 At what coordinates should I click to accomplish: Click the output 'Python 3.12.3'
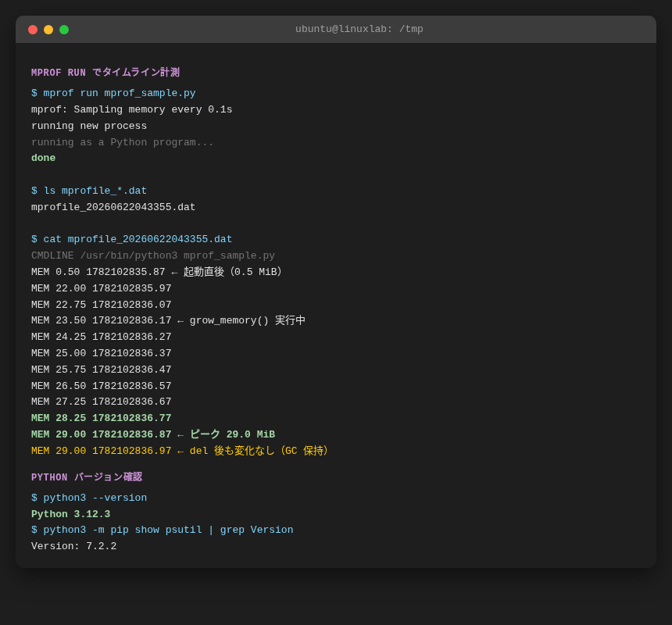pos(70,514)
